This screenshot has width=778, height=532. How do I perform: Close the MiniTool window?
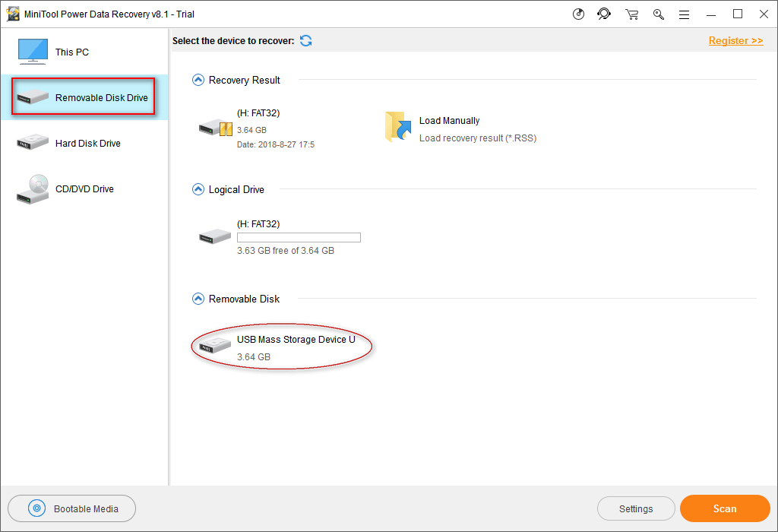(x=764, y=14)
